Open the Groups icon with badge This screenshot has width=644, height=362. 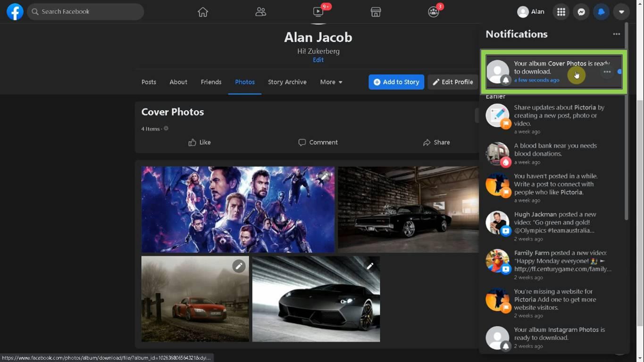point(434,12)
